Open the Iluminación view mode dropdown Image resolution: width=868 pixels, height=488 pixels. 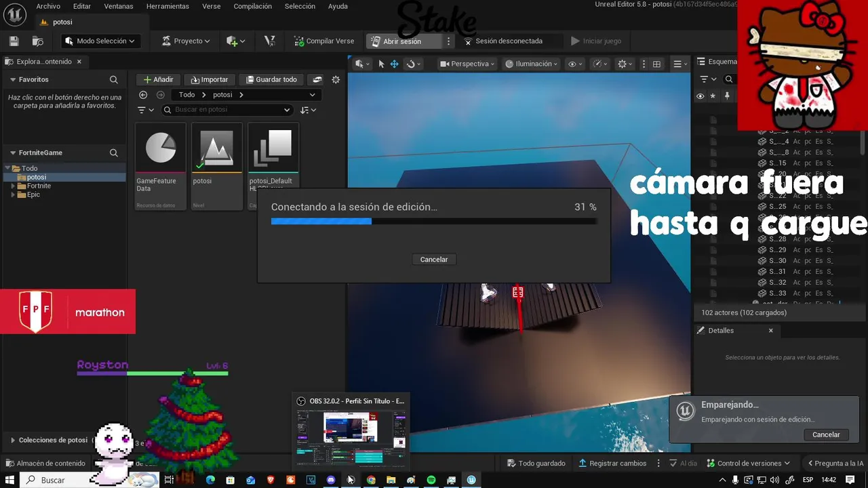point(531,64)
